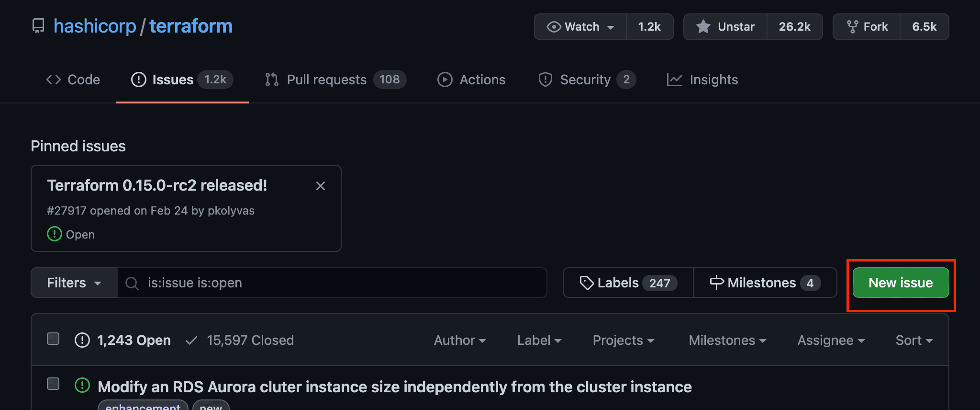Open the Modify an RDS Aurora cluter issue
The image size is (980, 410).
tap(395, 387)
